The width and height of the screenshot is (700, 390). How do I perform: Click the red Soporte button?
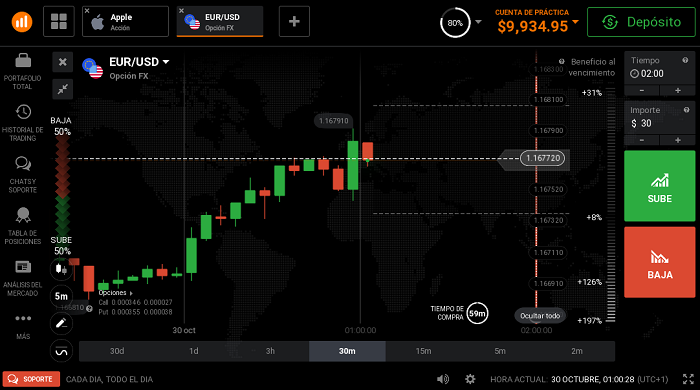[x=31, y=379]
